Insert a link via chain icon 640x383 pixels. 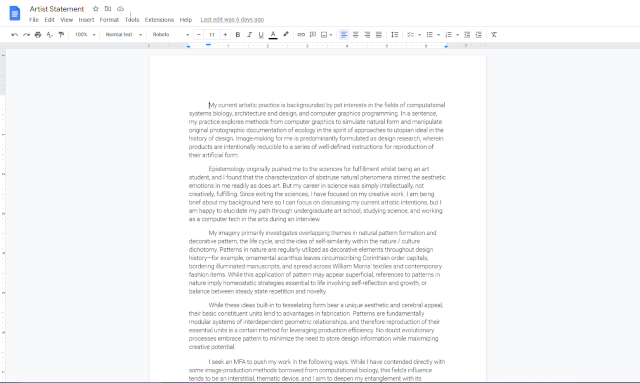click(301, 35)
